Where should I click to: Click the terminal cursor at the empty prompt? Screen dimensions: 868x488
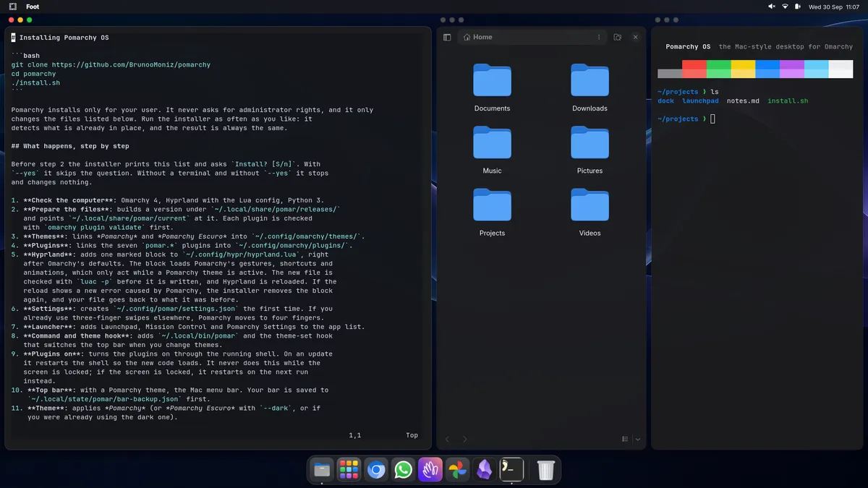click(712, 119)
